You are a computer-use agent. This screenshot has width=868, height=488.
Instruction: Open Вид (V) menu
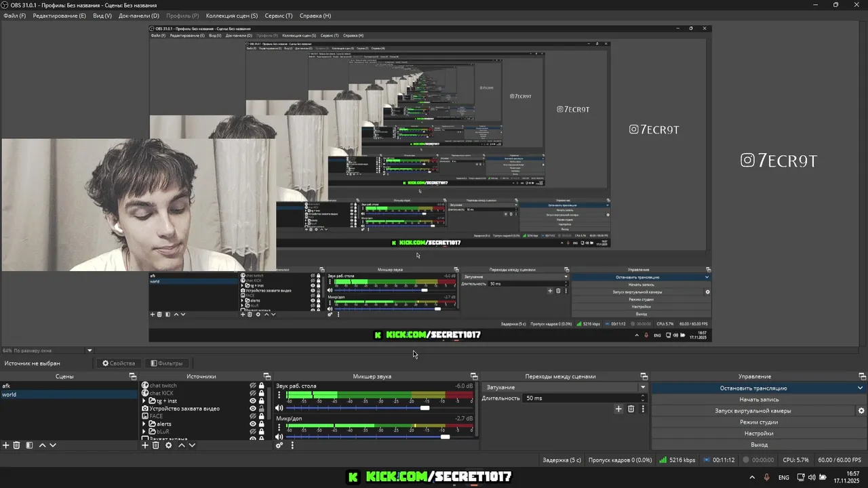tap(102, 16)
